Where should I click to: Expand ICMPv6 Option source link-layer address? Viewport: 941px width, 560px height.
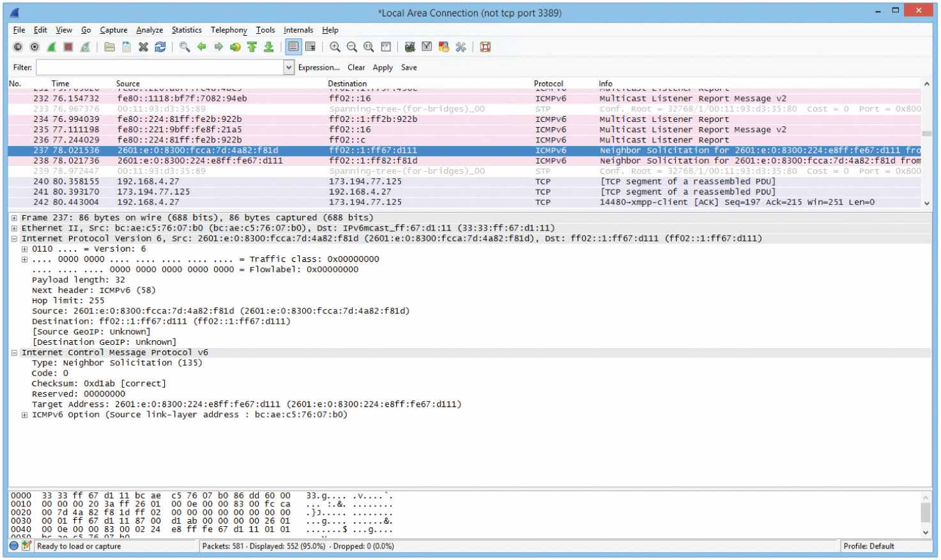pyautogui.click(x=24, y=415)
